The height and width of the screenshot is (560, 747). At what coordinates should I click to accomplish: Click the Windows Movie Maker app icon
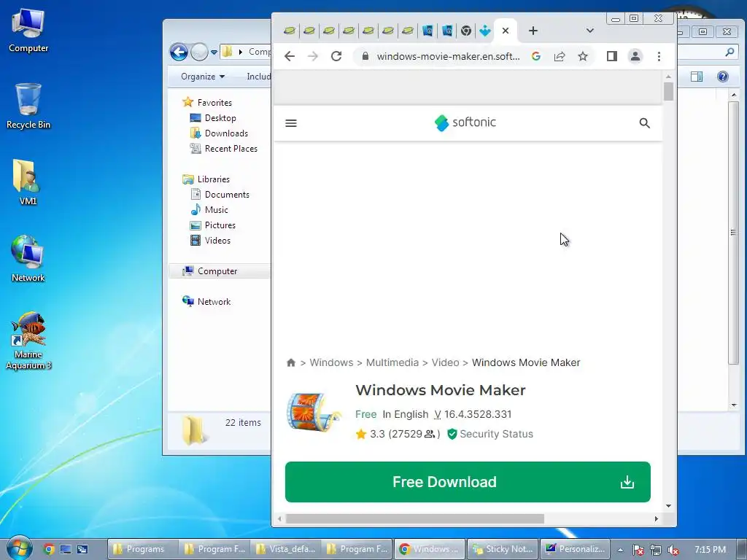point(314,412)
